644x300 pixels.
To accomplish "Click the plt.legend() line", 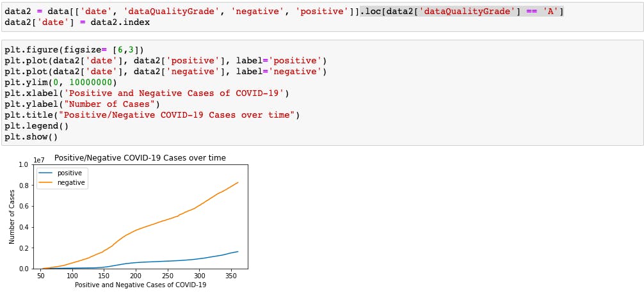I will point(36,125).
